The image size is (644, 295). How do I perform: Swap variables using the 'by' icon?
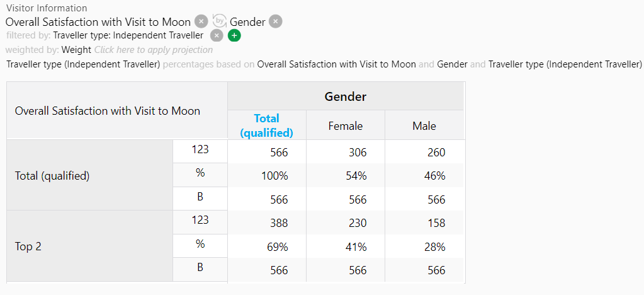point(220,21)
